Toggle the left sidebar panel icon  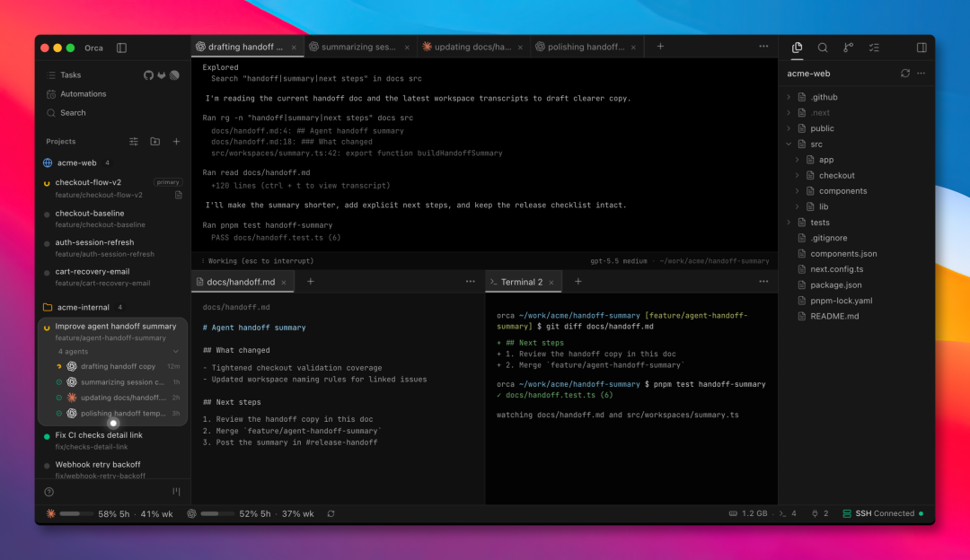[121, 48]
